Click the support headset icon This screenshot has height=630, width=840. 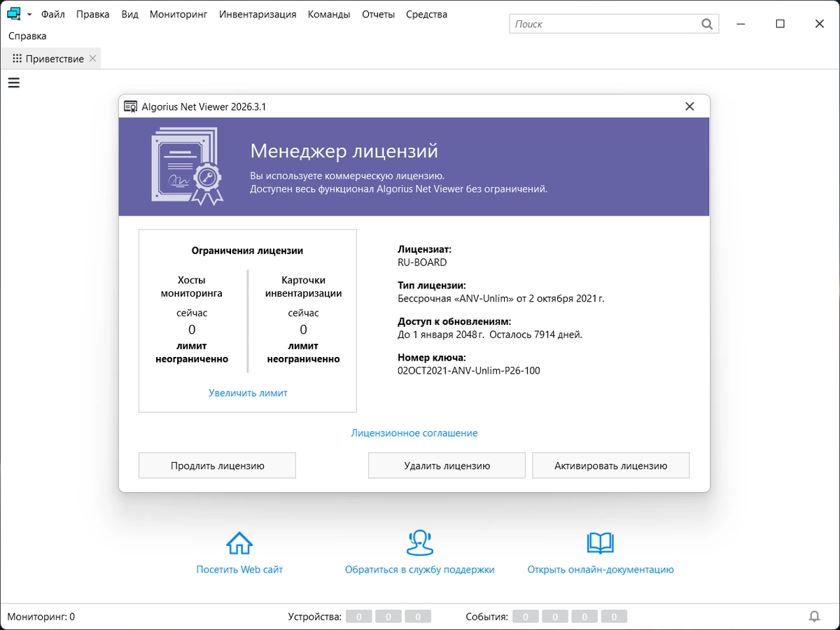click(419, 542)
